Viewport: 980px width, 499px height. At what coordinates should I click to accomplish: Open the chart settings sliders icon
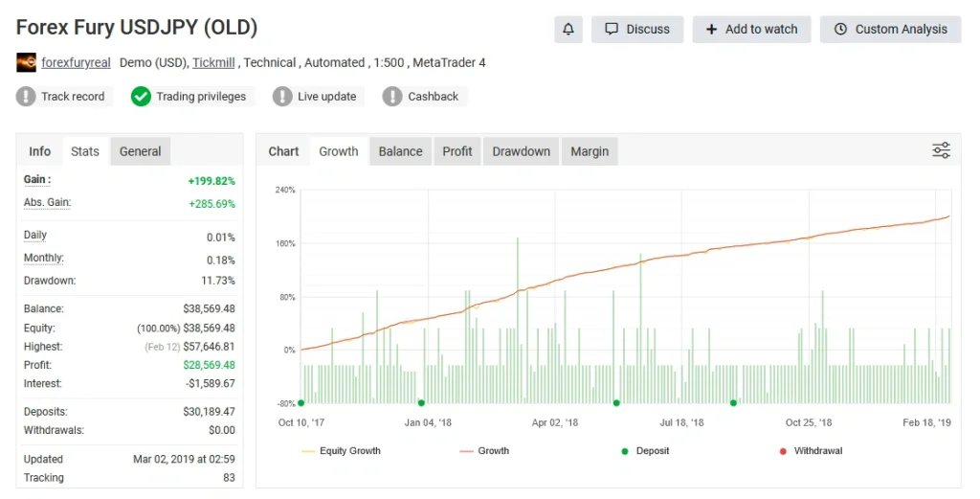pyautogui.click(x=941, y=150)
